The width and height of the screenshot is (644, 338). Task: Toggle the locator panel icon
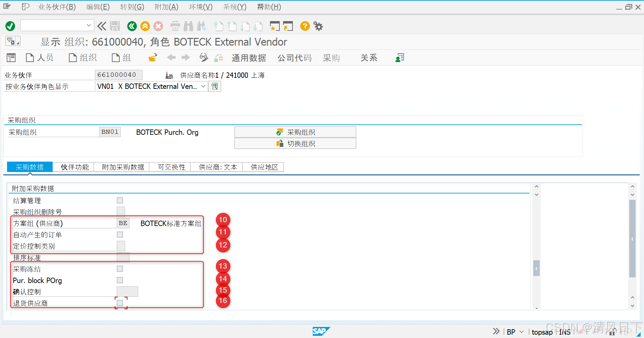tap(11, 58)
